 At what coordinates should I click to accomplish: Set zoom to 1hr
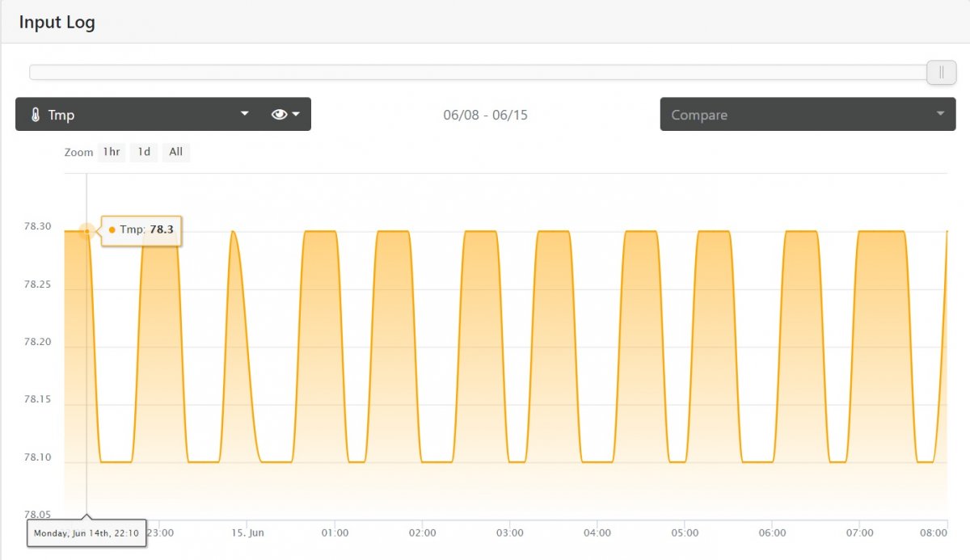click(x=112, y=152)
